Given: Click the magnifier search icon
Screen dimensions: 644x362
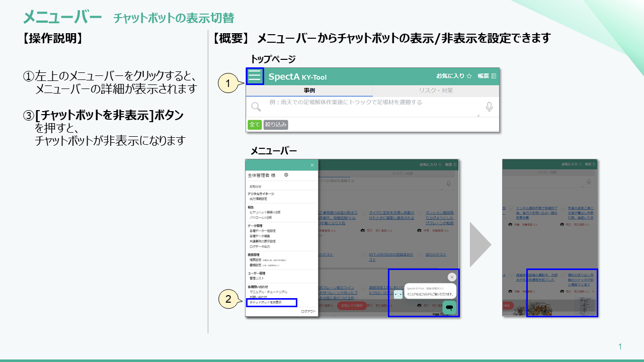Looking at the screenshot, I should point(256,107).
